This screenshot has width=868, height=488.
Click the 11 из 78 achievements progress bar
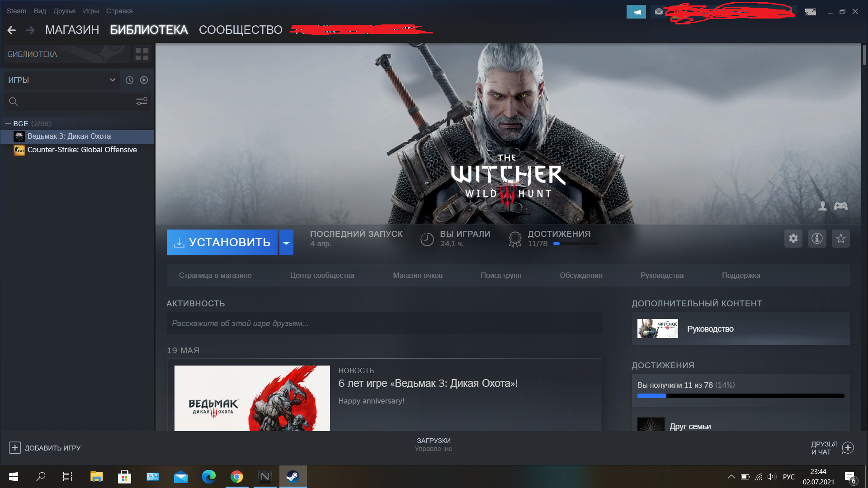click(741, 396)
